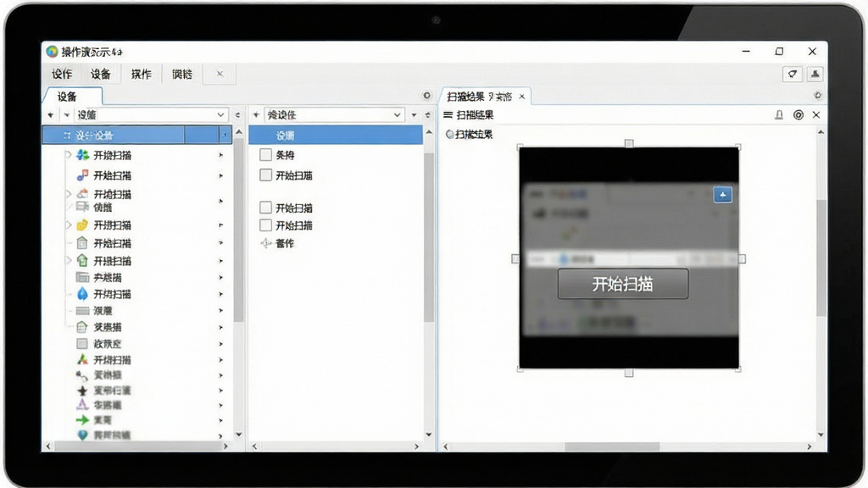The width and height of the screenshot is (868, 488).
Task: Expand the green house up-arrow tree node
Action: pos(68,260)
